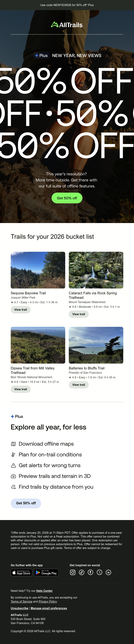The height and width of the screenshot is (644, 134).
Task: Click the light blue Get 50% off button
Action: [x=26, y=503]
